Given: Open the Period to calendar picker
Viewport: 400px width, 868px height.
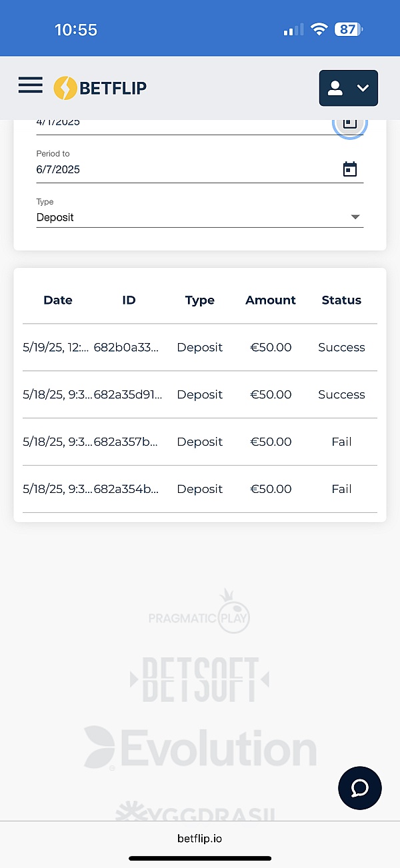Looking at the screenshot, I should [350, 169].
